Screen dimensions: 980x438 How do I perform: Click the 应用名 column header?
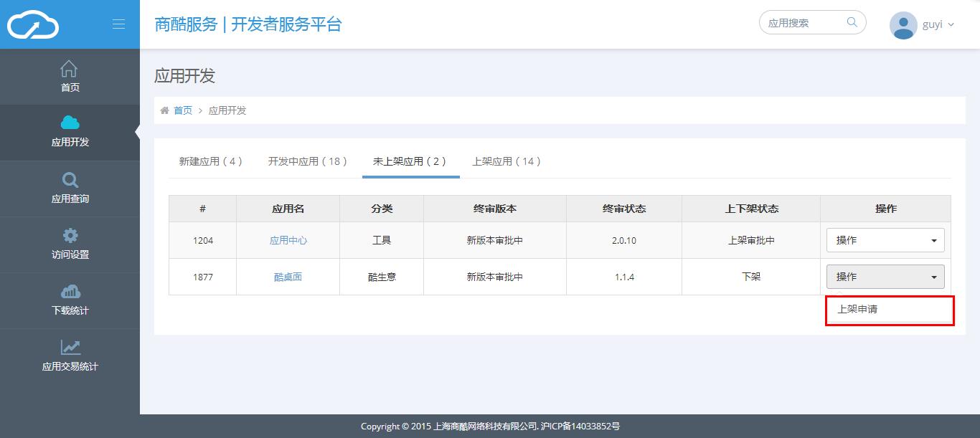pyautogui.click(x=288, y=209)
